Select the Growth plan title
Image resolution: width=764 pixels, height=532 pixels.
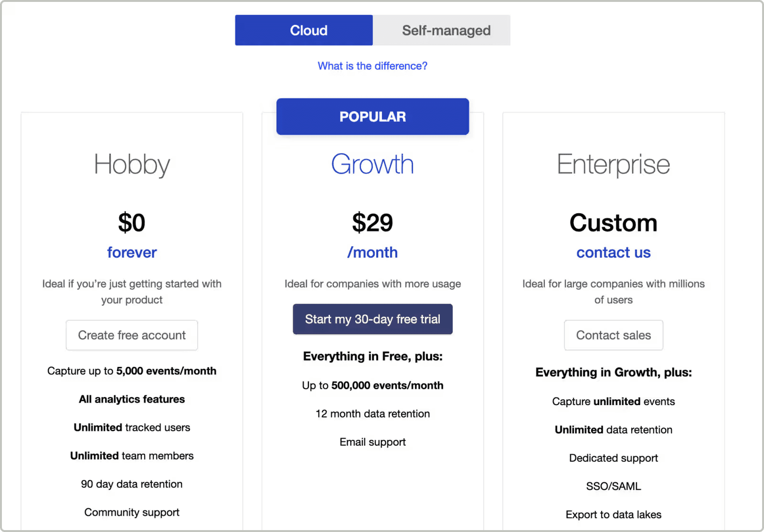(372, 164)
